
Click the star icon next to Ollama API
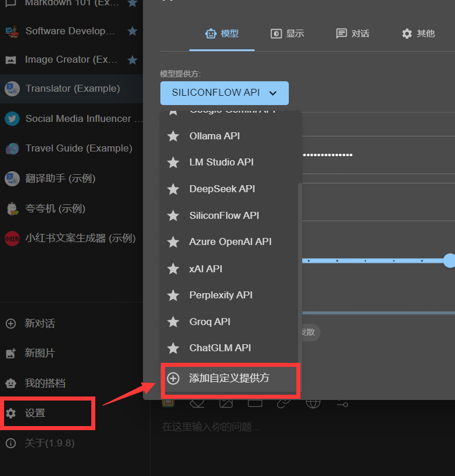pyautogui.click(x=173, y=136)
